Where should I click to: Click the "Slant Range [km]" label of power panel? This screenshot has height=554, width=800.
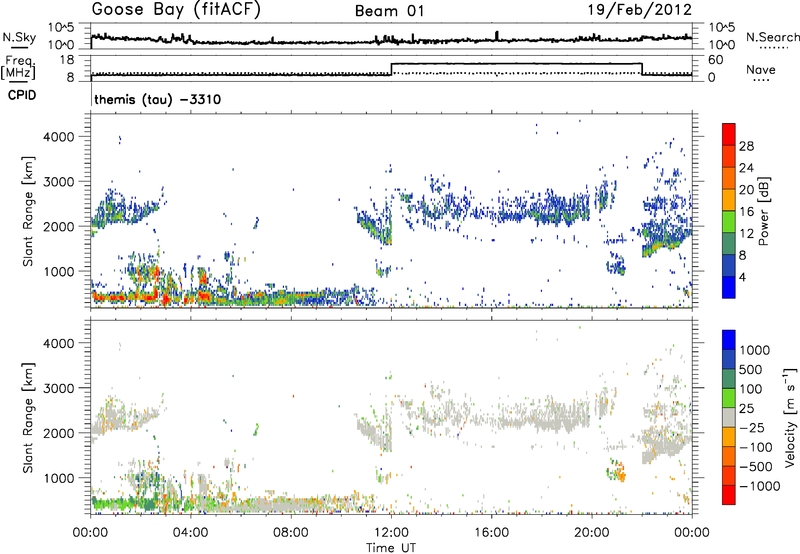coord(28,211)
